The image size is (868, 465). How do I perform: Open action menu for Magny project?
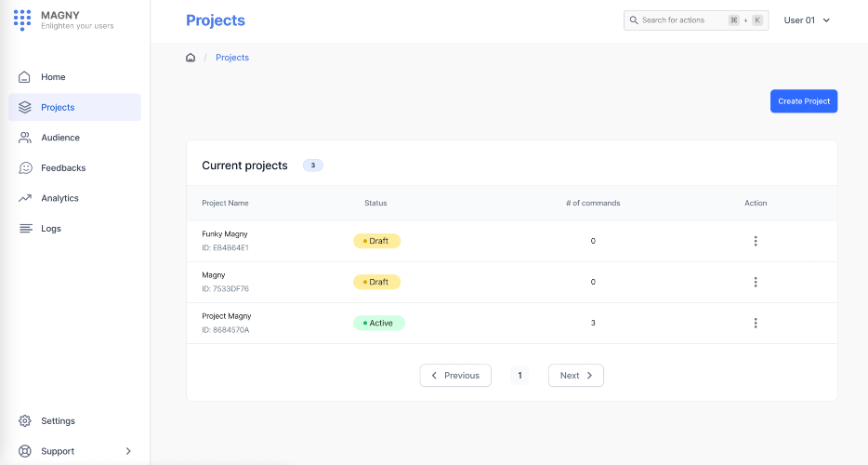pyautogui.click(x=756, y=282)
